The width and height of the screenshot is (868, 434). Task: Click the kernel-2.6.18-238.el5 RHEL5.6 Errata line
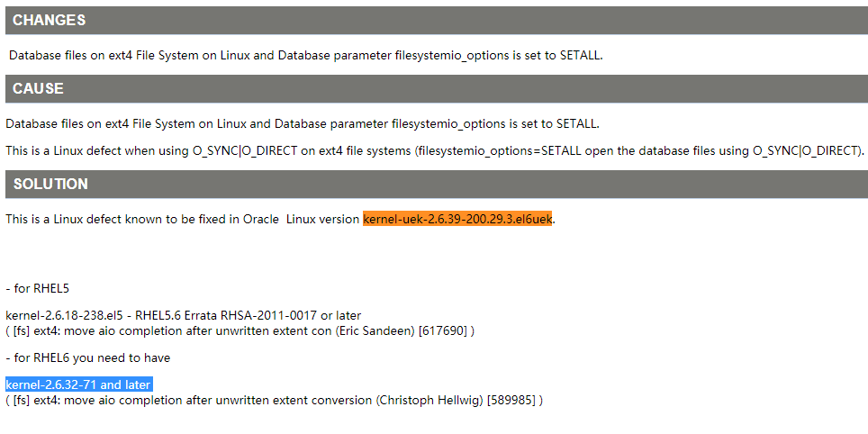click(183, 316)
